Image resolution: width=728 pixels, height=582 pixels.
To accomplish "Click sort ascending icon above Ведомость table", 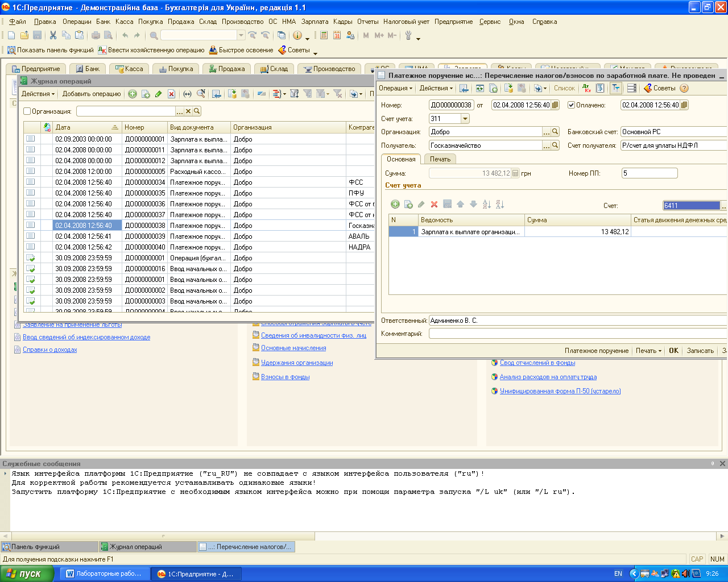I will 486,204.
